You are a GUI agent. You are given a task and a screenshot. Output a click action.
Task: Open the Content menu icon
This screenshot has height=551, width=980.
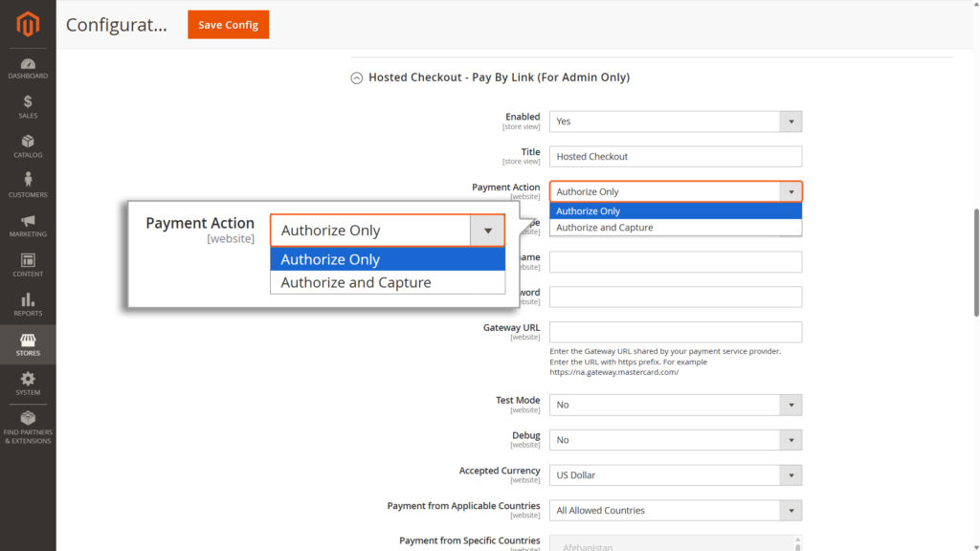point(28,260)
